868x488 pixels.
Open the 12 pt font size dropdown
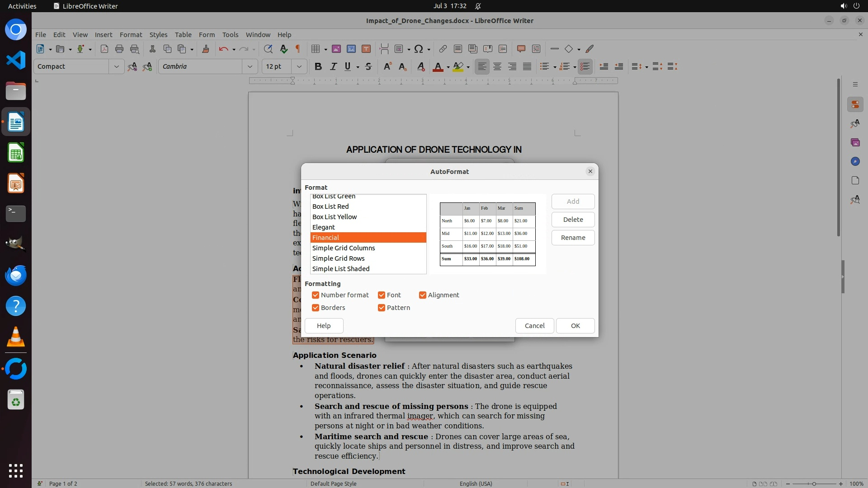click(299, 66)
